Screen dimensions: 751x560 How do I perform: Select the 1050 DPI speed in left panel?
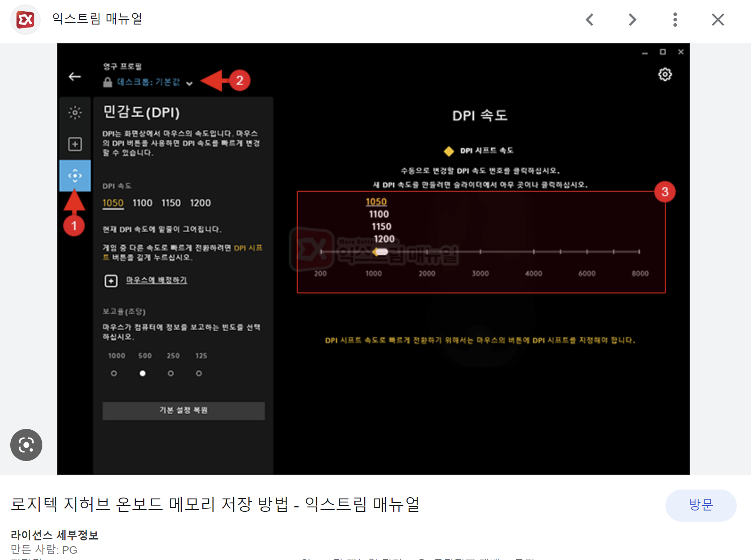(x=113, y=203)
